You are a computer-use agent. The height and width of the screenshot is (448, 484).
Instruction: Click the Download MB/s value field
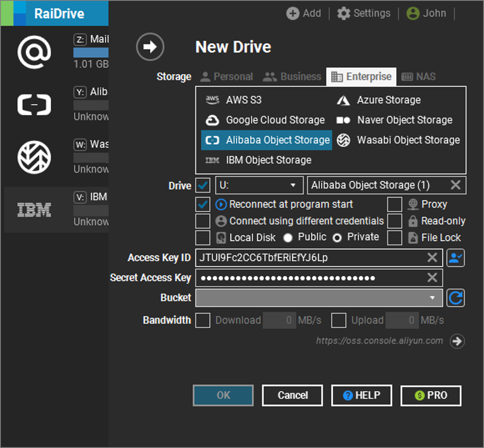click(279, 320)
